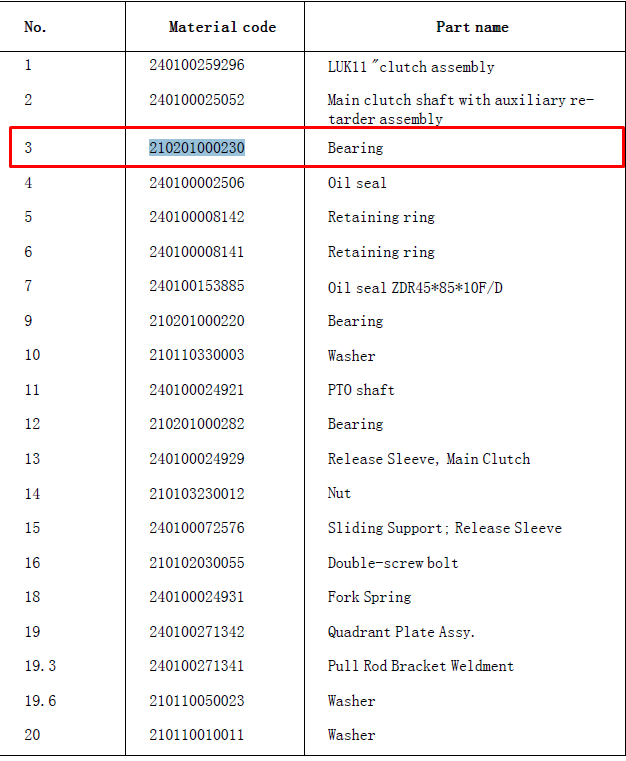
Task: Select material code 240100259296
Action: 197,65
